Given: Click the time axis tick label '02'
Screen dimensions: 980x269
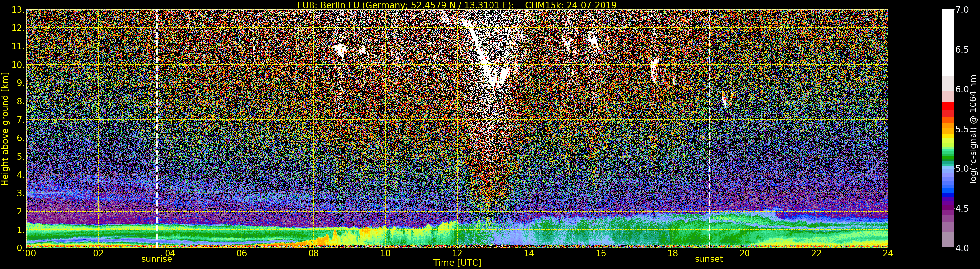Looking at the screenshot, I should coord(98,253).
